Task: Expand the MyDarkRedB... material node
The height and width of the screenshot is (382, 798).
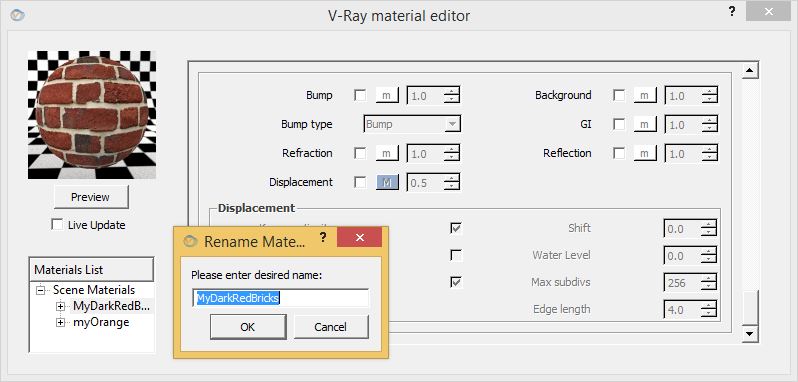Action: (x=61, y=307)
